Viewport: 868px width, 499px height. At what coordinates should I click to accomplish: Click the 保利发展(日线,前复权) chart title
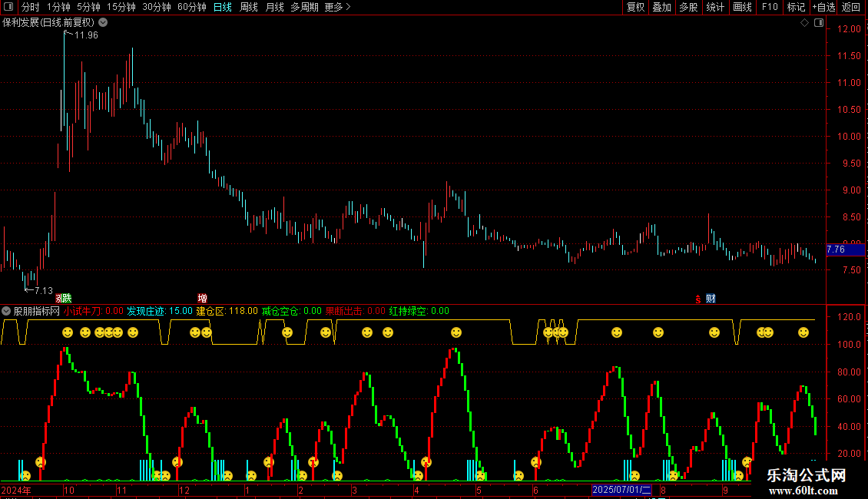[48, 23]
